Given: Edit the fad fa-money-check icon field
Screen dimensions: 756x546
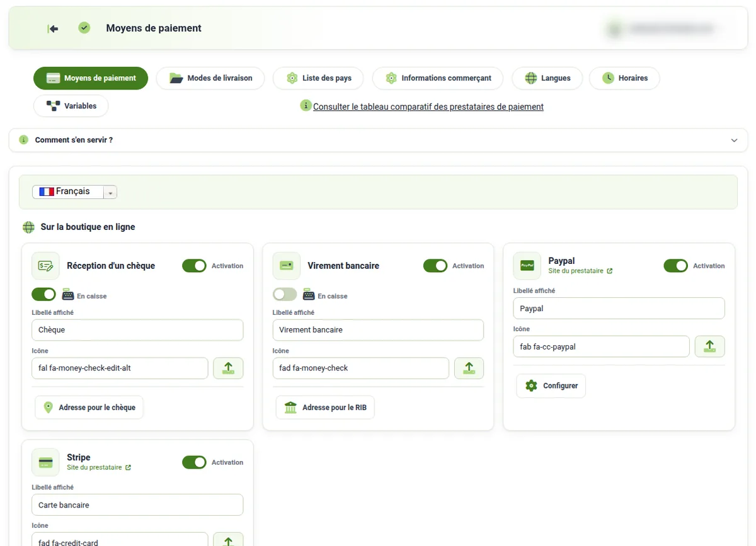Looking at the screenshot, I should (x=361, y=368).
